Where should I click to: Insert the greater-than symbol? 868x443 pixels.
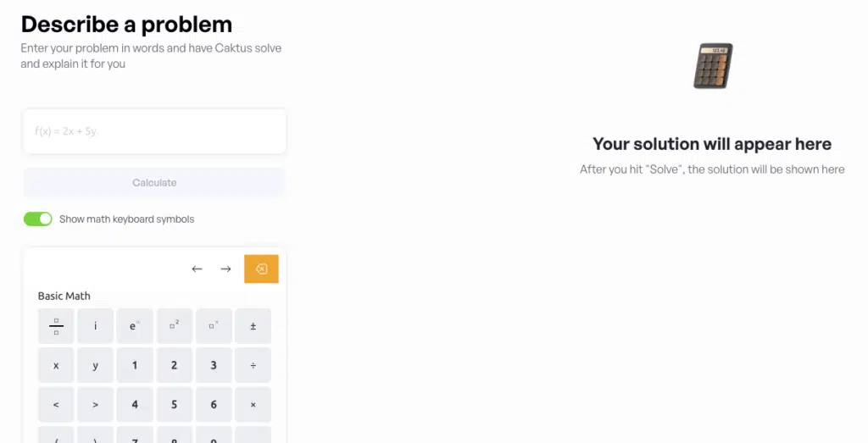[95, 405]
